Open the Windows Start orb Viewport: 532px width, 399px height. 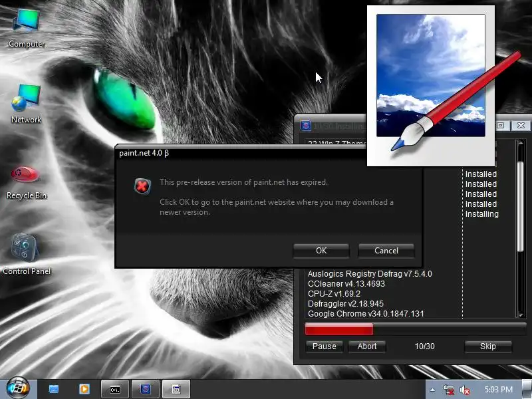click(18, 388)
